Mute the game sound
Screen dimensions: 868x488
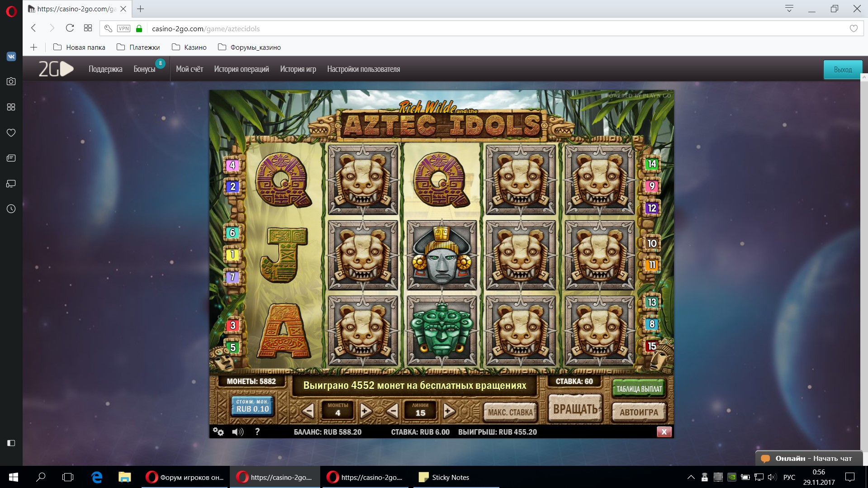237,432
